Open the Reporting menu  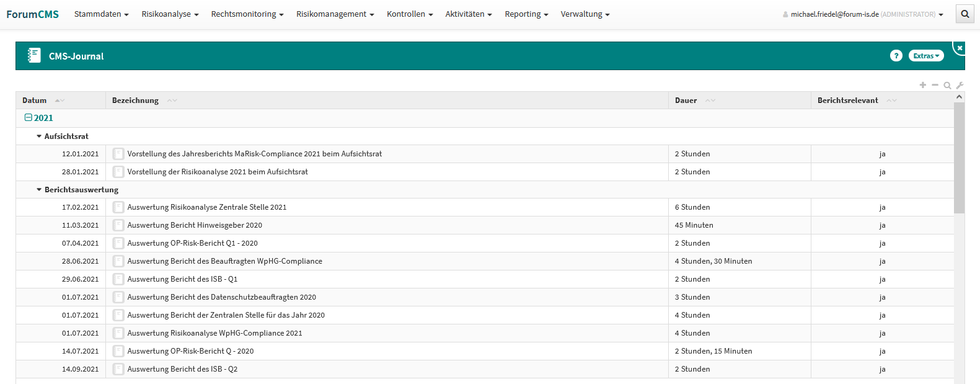(526, 14)
